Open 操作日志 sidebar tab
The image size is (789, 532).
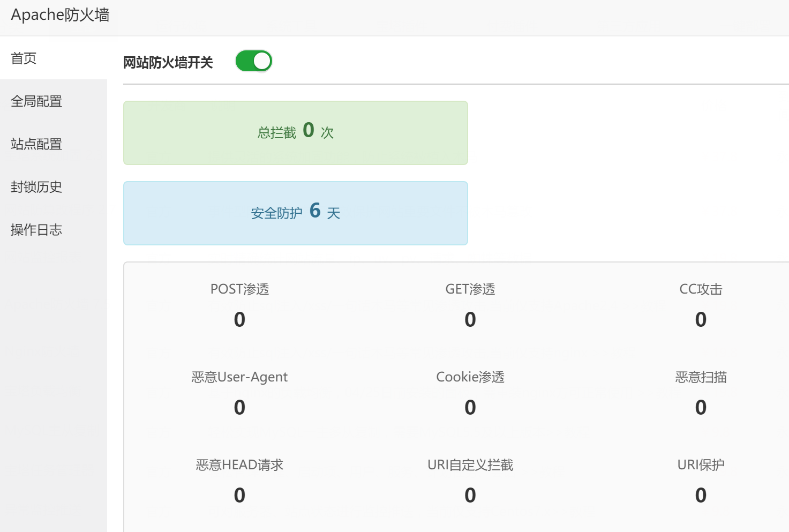pos(54,230)
